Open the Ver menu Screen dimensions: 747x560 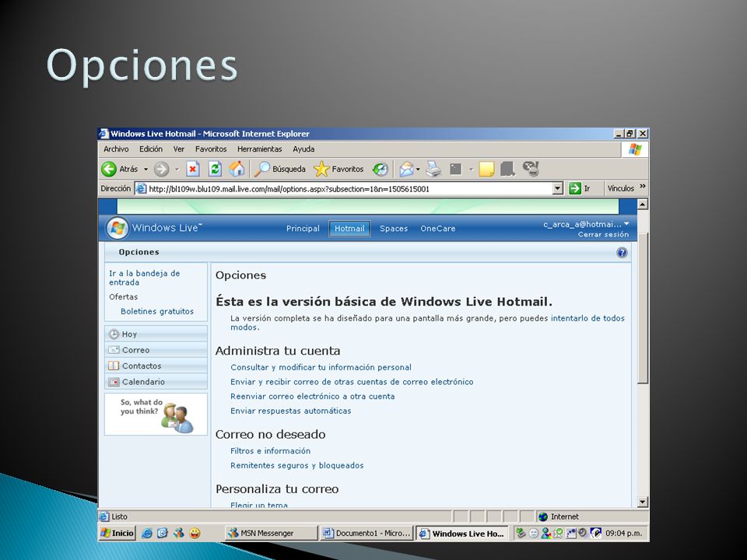tap(179, 149)
